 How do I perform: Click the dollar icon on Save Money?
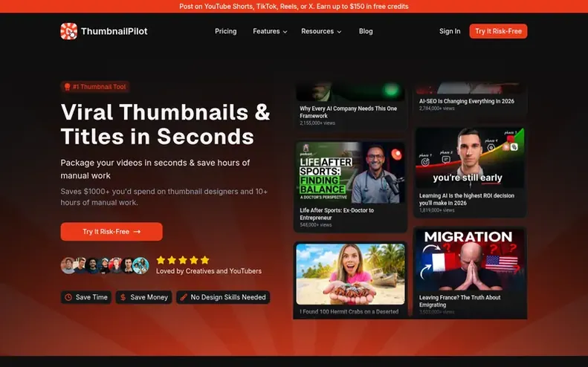[123, 297]
